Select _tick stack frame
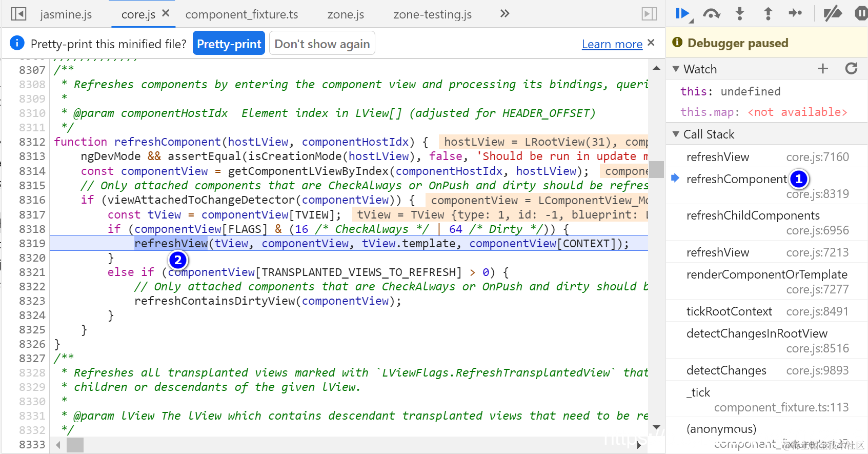The height and width of the screenshot is (454, 868). click(767, 400)
